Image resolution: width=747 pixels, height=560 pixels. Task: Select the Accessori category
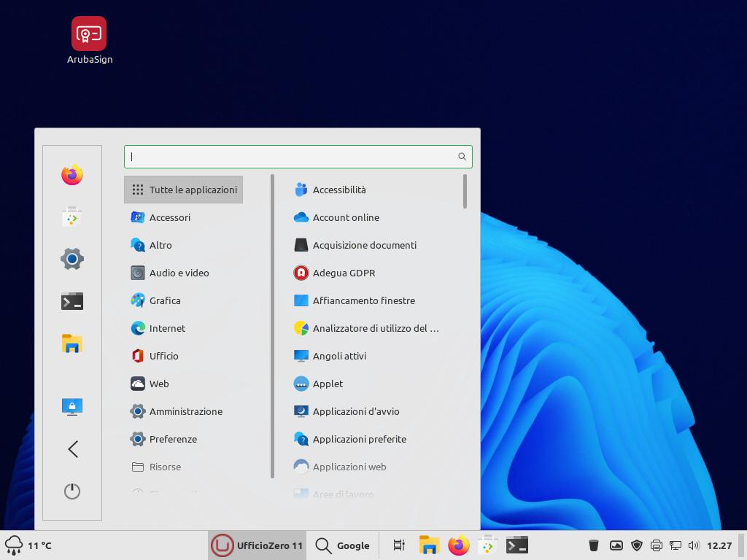pos(169,217)
